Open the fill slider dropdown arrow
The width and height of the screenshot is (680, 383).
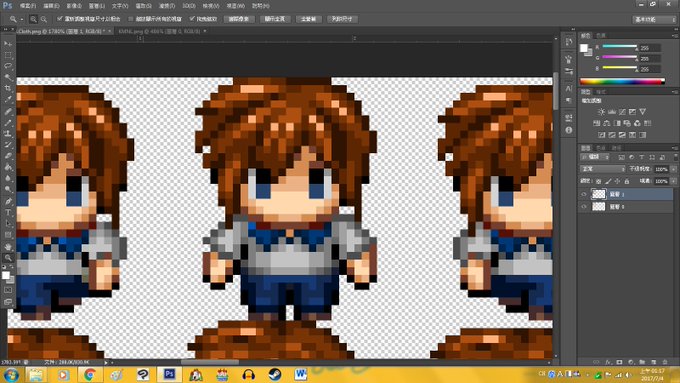point(673,181)
